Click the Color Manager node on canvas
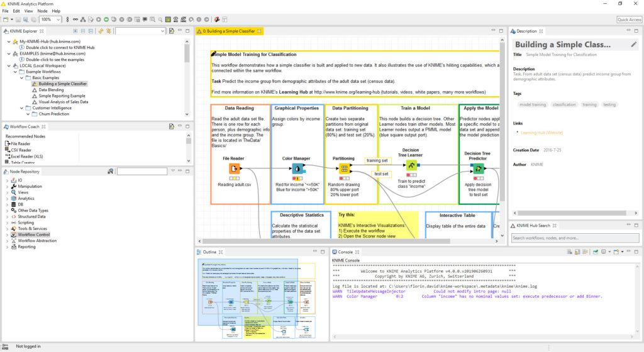 click(297, 168)
